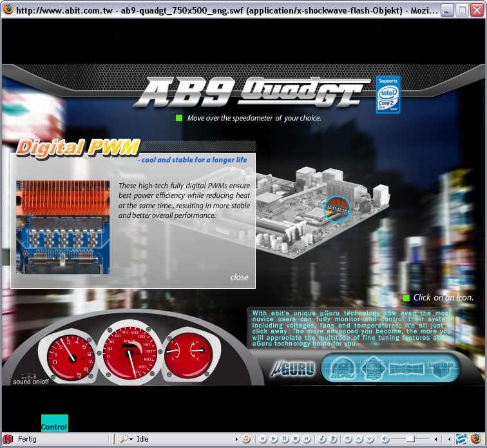Viewport: 487px width, 448px height.
Task: Click the upward arrow player button
Action: (333, 439)
